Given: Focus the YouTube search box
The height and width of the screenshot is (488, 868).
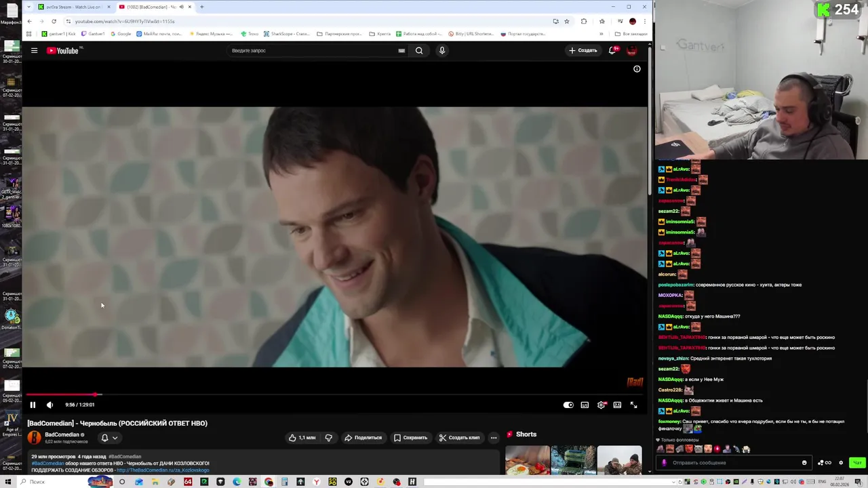Looking at the screenshot, I should (312, 50).
